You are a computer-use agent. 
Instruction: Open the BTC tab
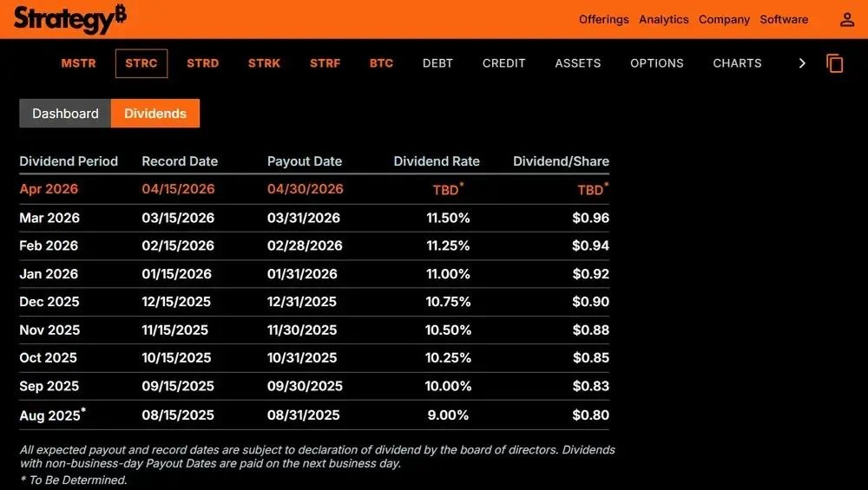click(x=381, y=63)
